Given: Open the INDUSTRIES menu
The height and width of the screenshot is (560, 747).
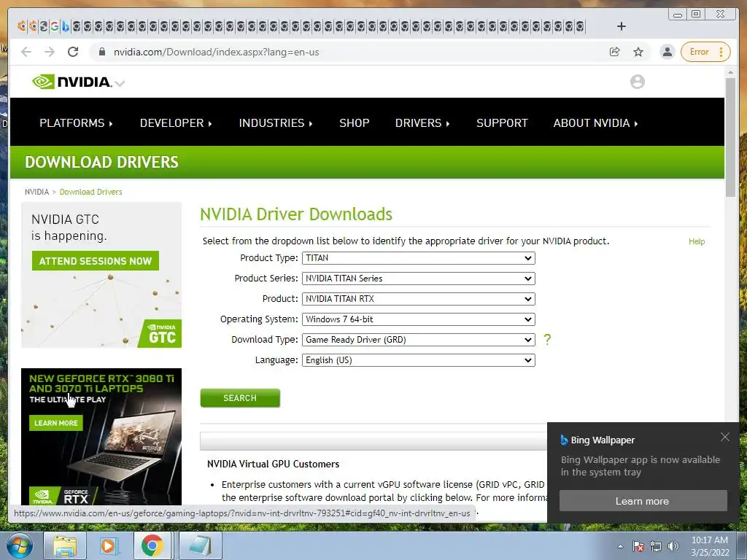Looking at the screenshot, I should pyautogui.click(x=275, y=122).
